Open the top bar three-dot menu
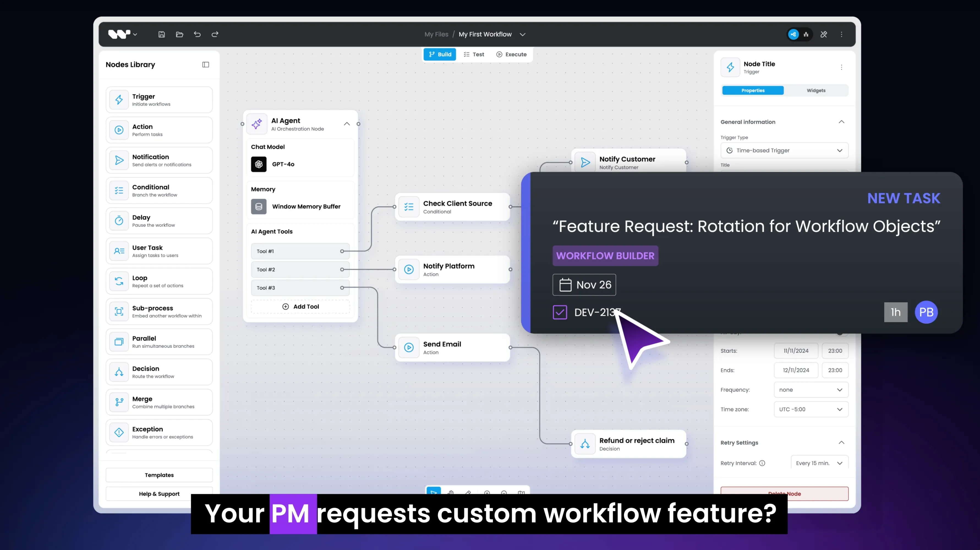The height and width of the screenshot is (550, 980). (x=842, y=34)
